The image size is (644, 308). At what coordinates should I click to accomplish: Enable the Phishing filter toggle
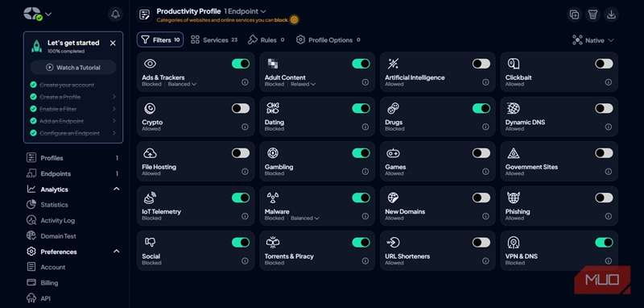coord(604,198)
